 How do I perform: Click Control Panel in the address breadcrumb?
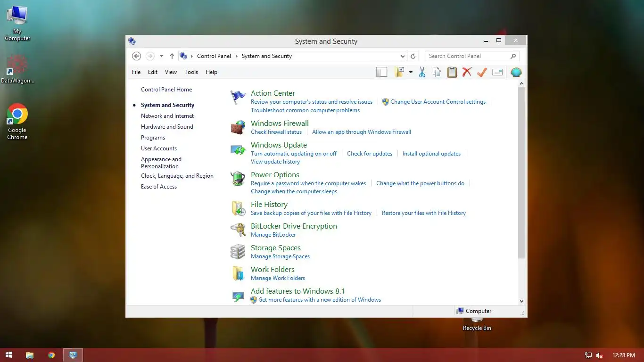pos(214,56)
